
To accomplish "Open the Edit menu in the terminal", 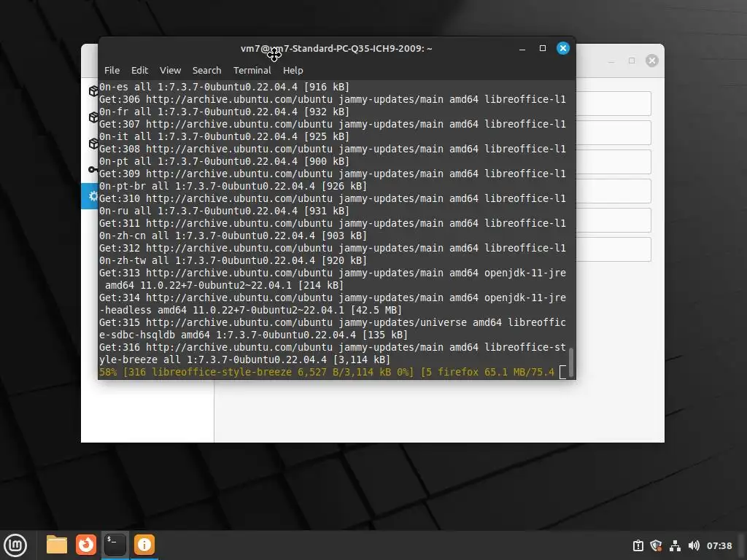I will click(139, 70).
